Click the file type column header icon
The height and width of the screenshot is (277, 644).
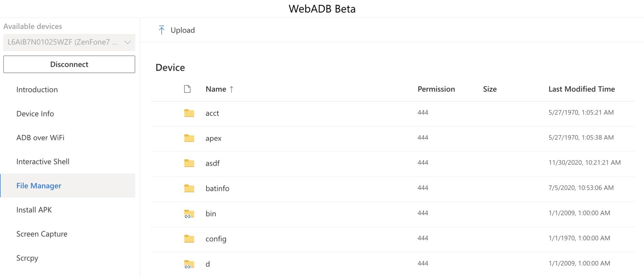tap(187, 89)
